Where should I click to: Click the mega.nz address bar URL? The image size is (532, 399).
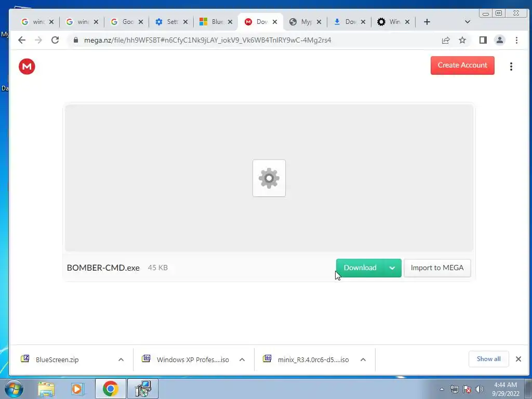click(x=208, y=40)
